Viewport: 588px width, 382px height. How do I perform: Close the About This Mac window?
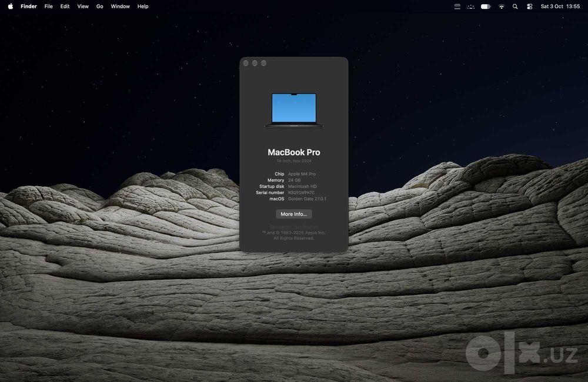246,63
